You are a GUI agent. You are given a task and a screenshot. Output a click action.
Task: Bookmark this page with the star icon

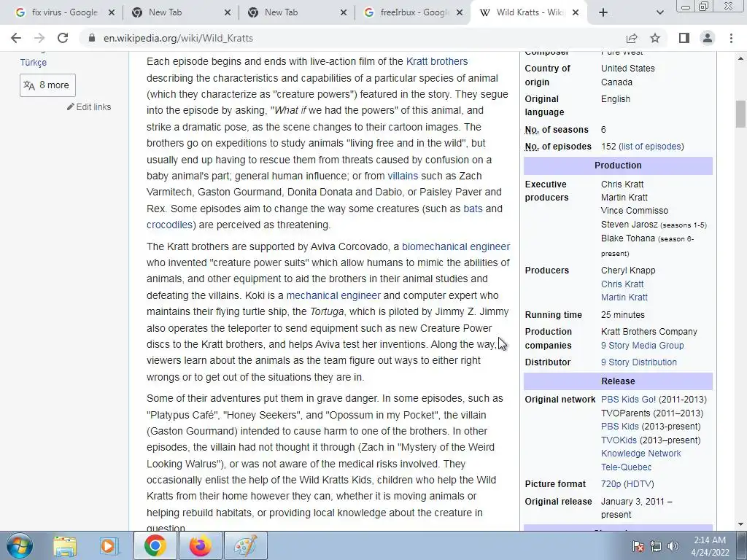tap(655, 38)
